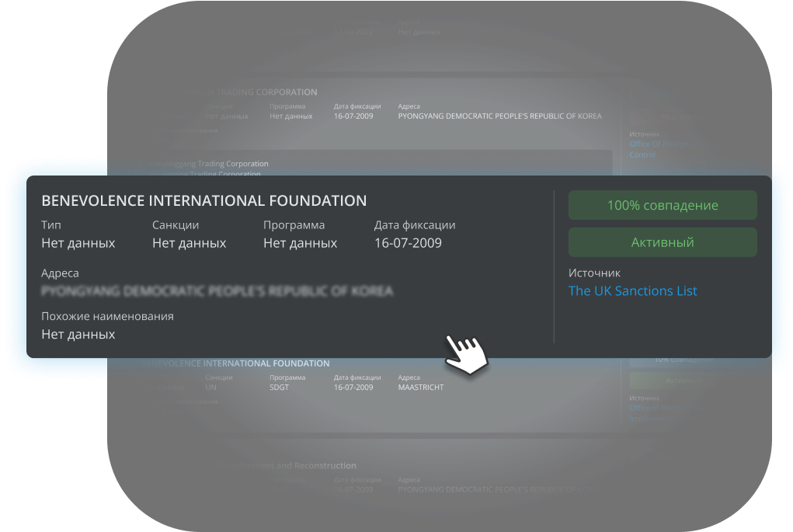The image size is (793, 532).
Task: Click the UN sanctions value in lower card
Action: click(x=210, y=387)
